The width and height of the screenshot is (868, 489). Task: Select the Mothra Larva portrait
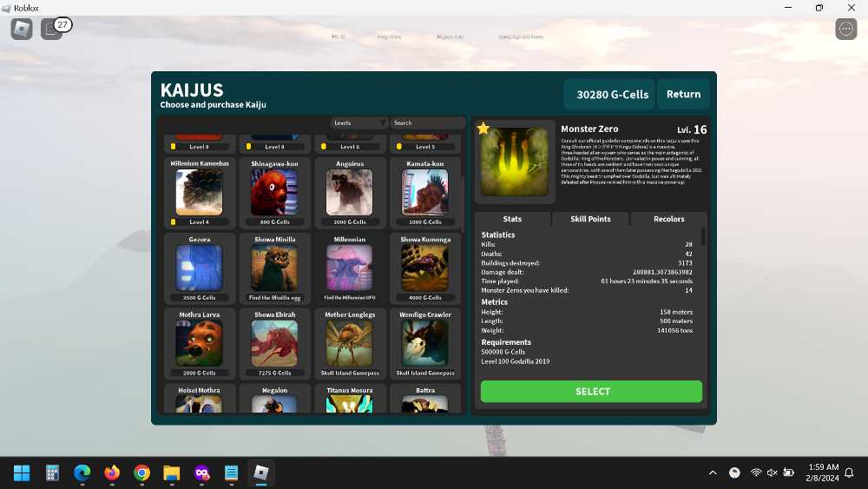(200, 343)
